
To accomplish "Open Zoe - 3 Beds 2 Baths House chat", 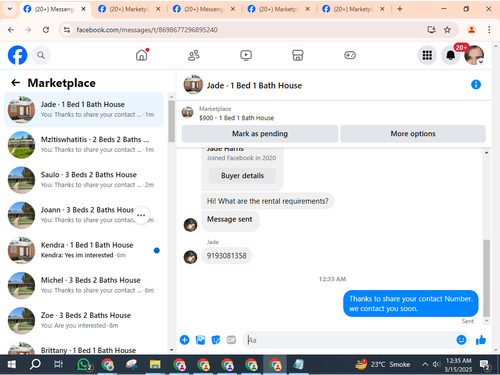I will tap(84, 321).
